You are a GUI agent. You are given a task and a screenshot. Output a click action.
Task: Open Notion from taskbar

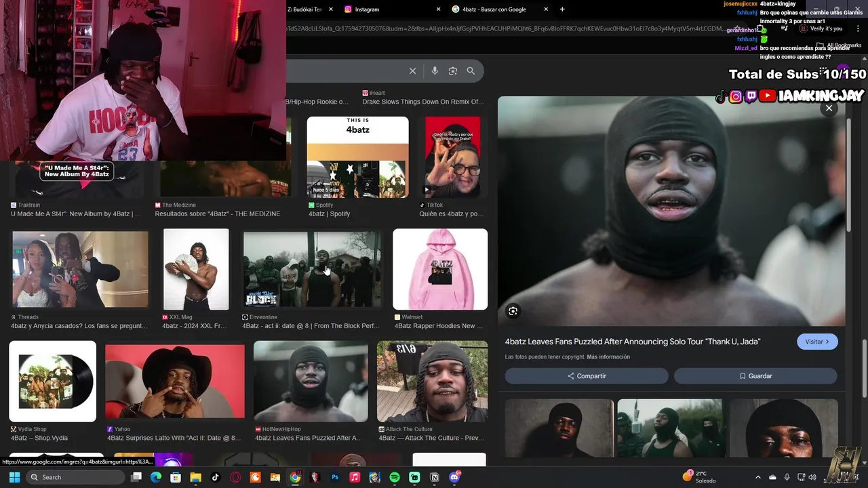[x=435, y=477]
